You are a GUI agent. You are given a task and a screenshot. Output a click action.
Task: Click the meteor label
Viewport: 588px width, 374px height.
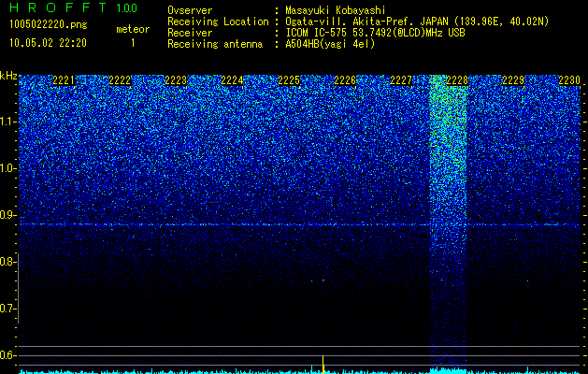[133, 29]
